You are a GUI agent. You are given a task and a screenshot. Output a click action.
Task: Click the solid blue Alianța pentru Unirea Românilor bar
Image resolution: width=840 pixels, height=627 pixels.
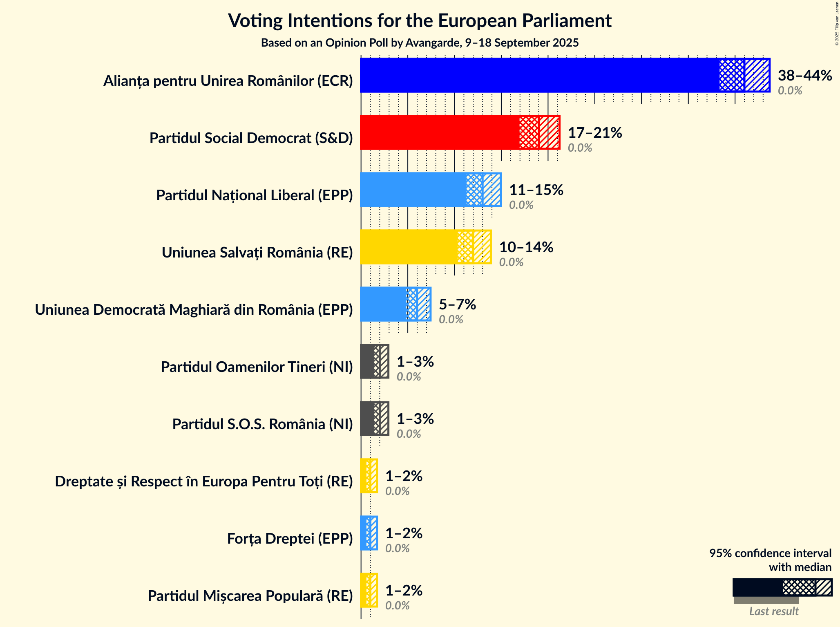pyautogui.click(x=539, y=75)
